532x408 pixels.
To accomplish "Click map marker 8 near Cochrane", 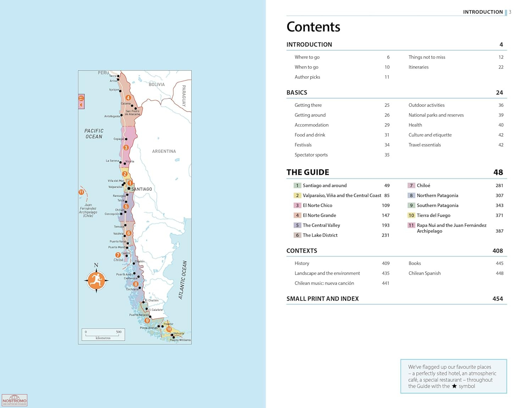I will [x=135, y=284].
